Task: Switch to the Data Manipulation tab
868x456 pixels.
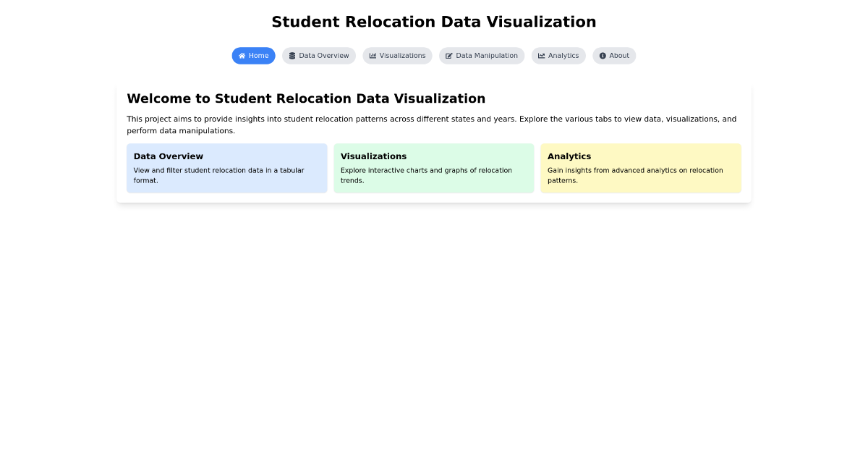Action: click(482, 56)
